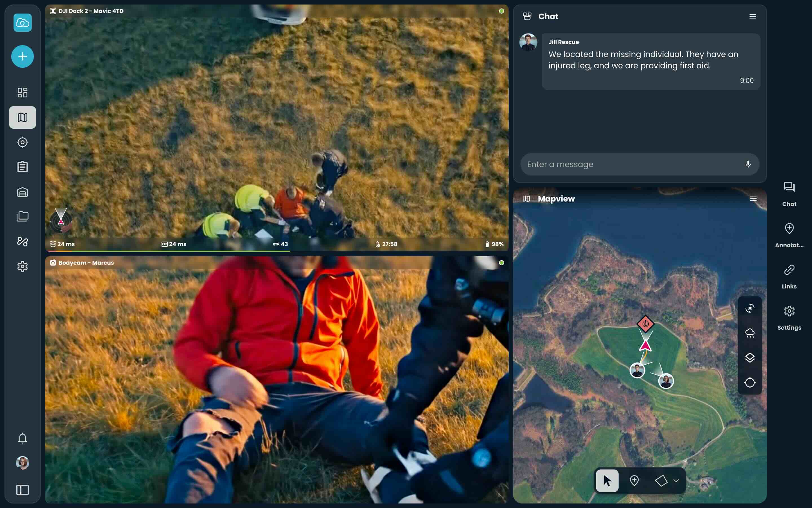
Task: Click the chat message timestamp 9:00
Action: point(747,81)
